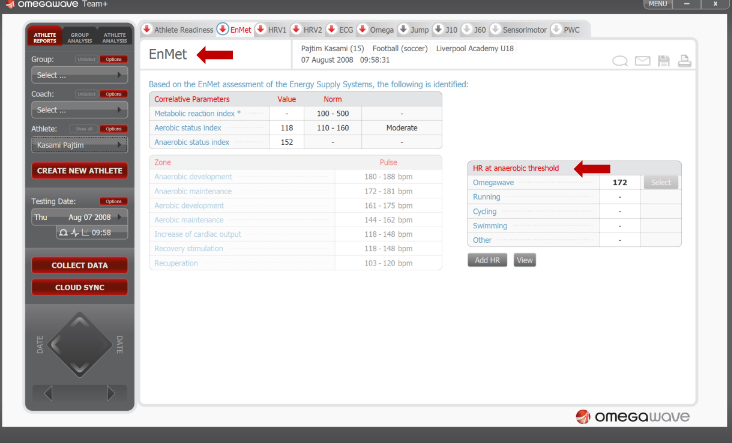The height and width of the screenshot is (443, 732).
Task: Click the Liverpool Academy U18 label
Action: click(x=475, y=48)
